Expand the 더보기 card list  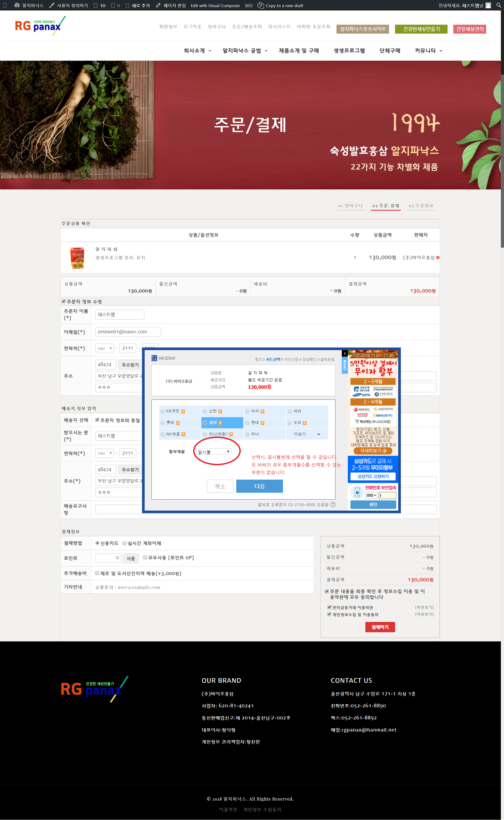click(x=307, y=434)
